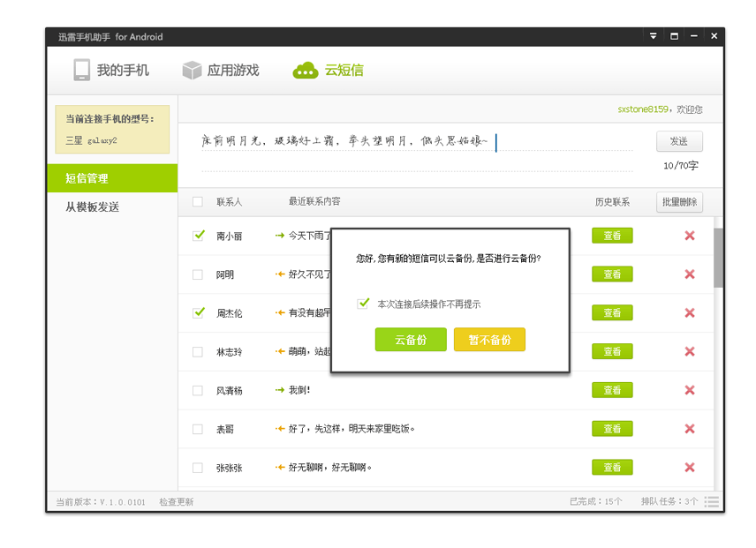Viewport: 756px width, 548px height.
Task: Click 查看 for 张张张
Action: 612,467
